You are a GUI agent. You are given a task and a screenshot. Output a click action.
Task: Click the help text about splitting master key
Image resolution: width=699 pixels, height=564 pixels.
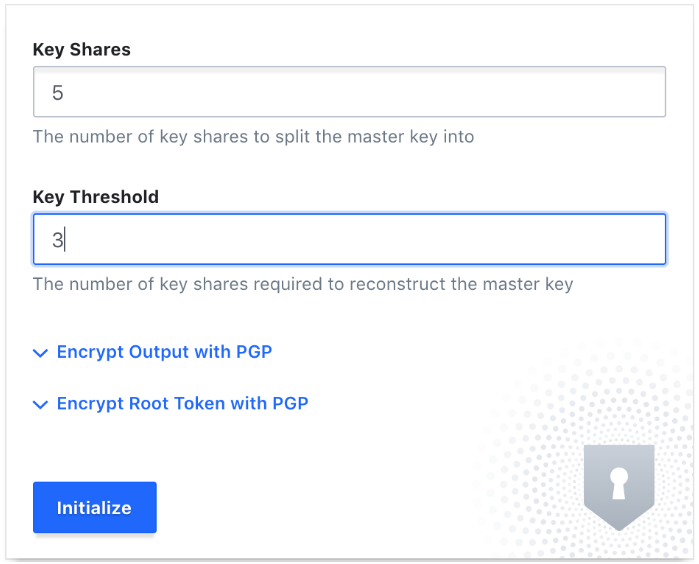(x=254, y=137)
